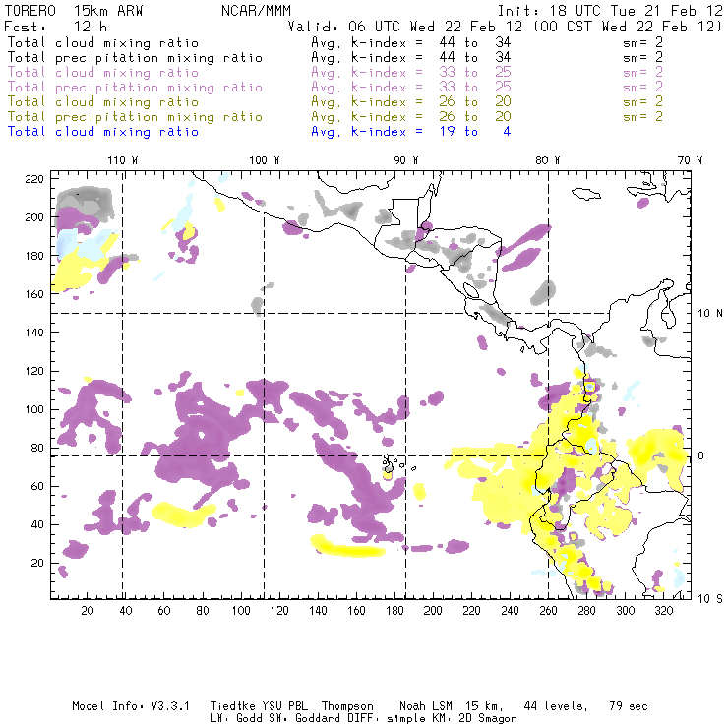Click the "Tiedtke" scheme name in footer

[233, 706]
